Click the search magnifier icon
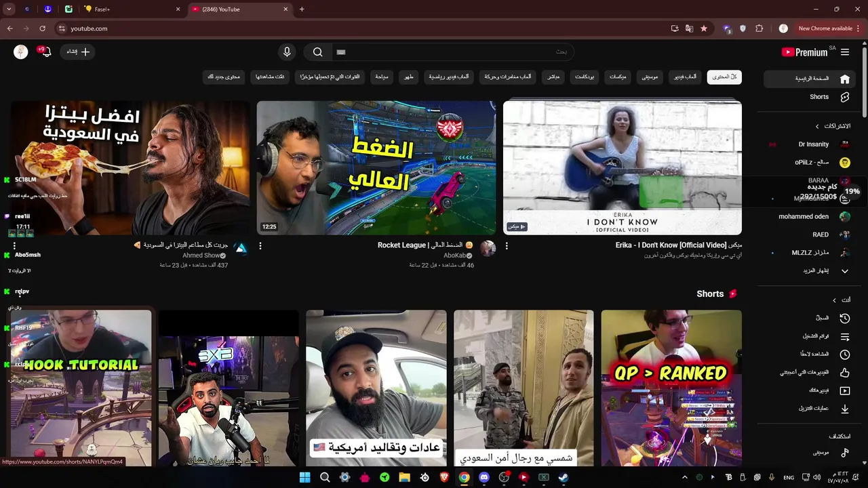The height and width of the screenshot is (488, 868). 317,52
